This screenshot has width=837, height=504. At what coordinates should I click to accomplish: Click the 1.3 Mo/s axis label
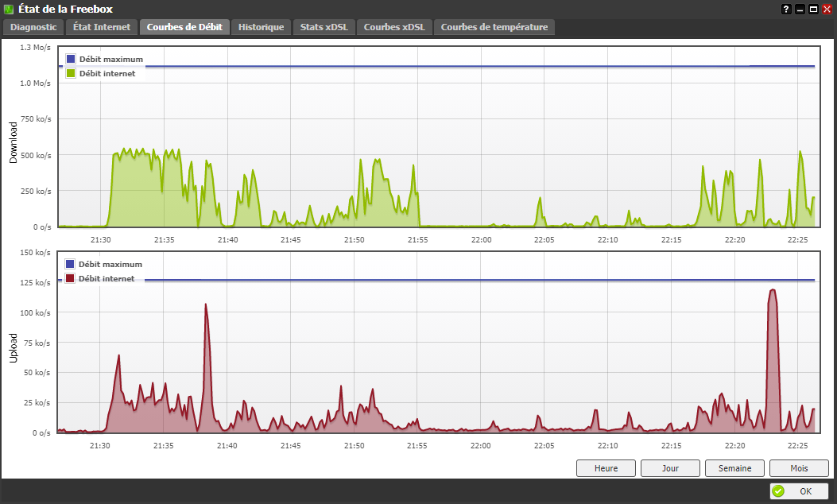click(x=35, y=48)
